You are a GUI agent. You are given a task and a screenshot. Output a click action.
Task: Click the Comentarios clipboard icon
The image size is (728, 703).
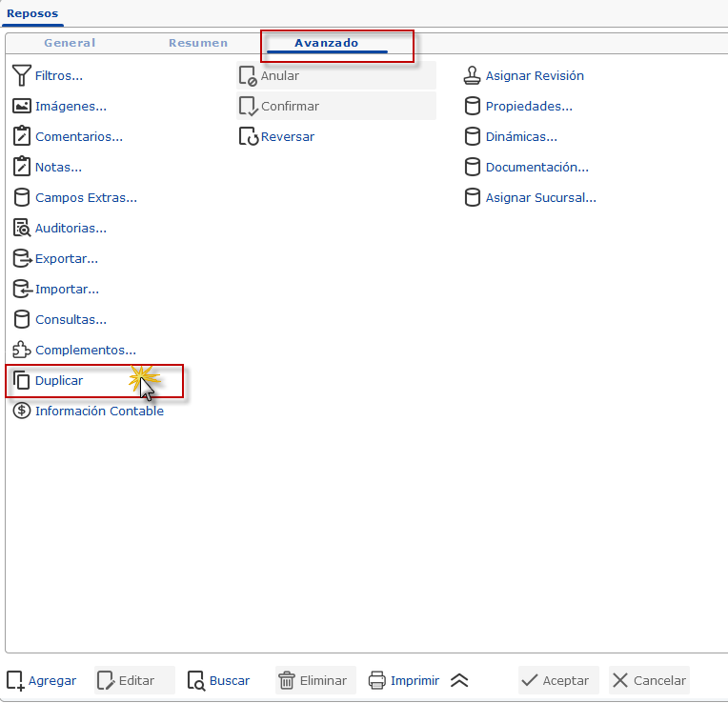click(x=21, y=136)
